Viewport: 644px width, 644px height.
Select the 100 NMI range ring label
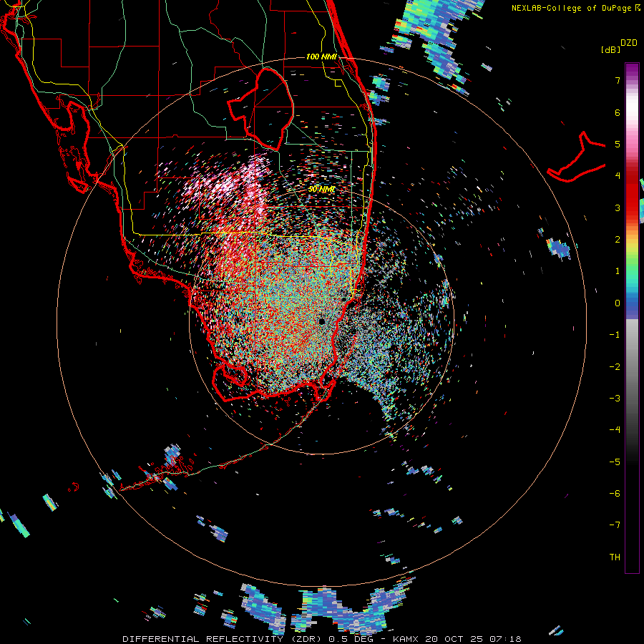[321, 57]
